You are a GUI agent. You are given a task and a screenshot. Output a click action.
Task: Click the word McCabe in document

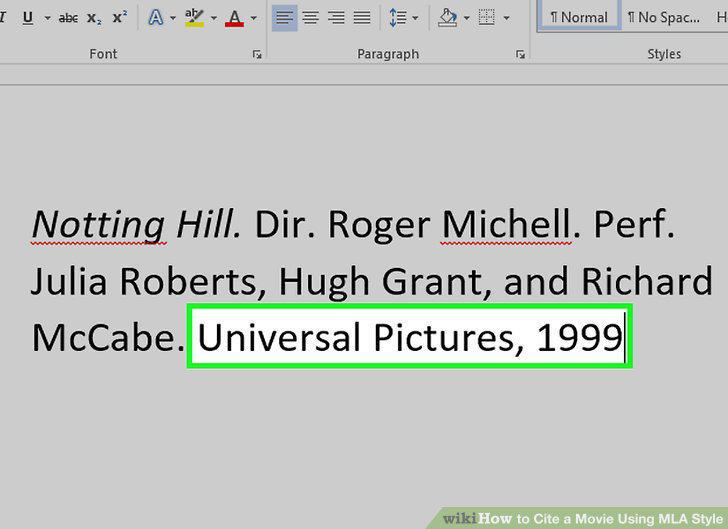coord(103,338)
